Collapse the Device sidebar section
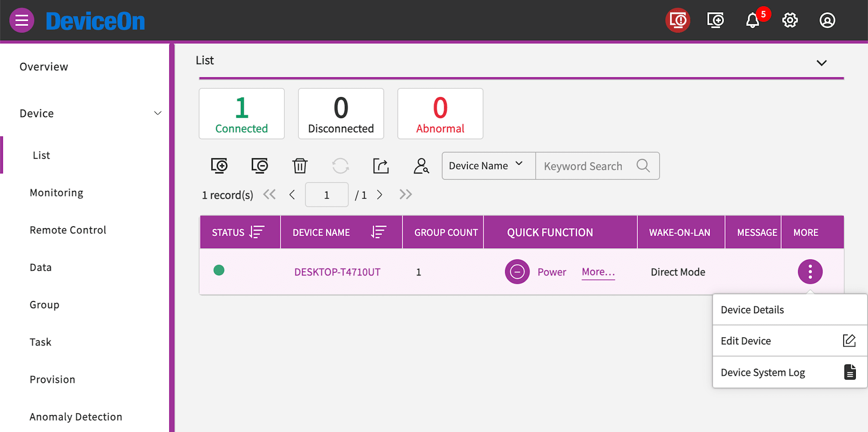This screenshot has width=868, height=432. pos(158,113)
